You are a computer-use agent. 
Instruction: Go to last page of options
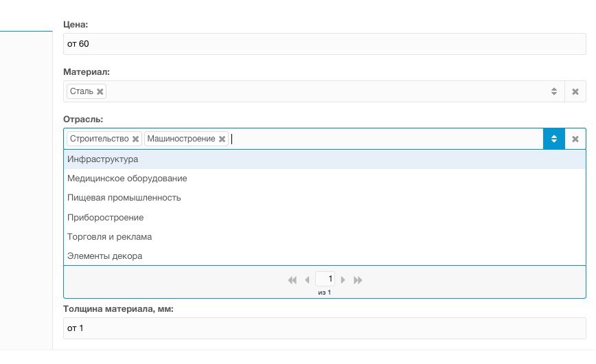(358, 280)
